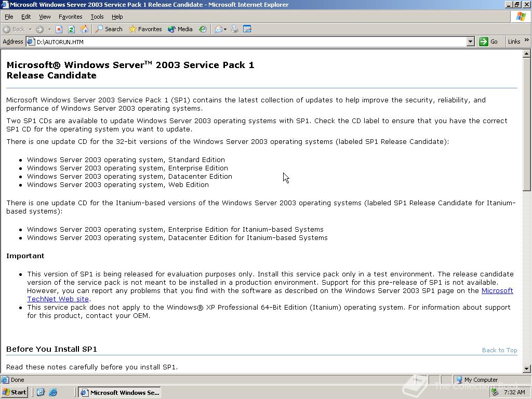Click Datacenter Edition for Itanium-based Systems item
The height and width of the screenshot is (399, 532).
click(x=178, y=237)
